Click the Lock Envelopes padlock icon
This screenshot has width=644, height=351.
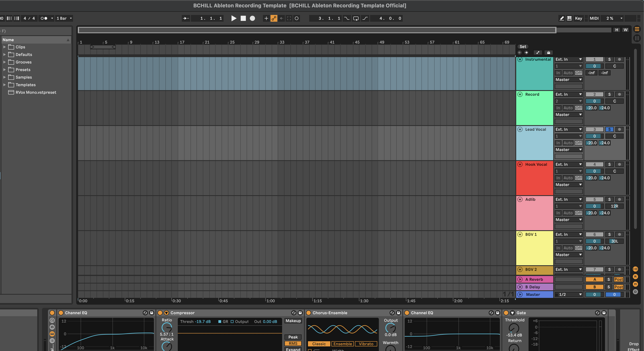click(548, 53)
